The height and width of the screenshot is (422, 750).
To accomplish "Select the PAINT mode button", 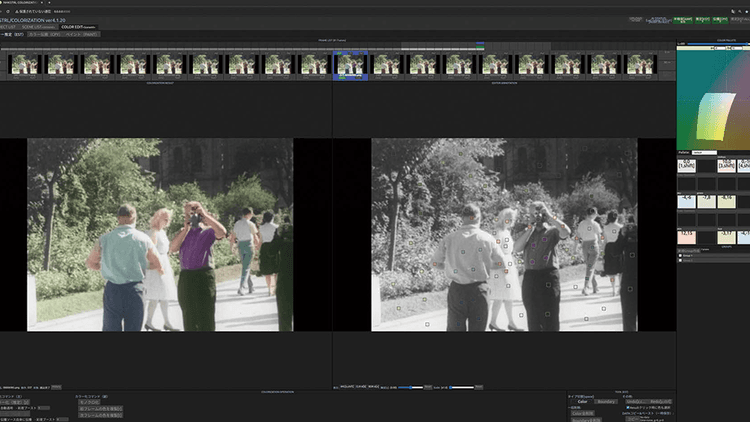I will pos(81,34).
